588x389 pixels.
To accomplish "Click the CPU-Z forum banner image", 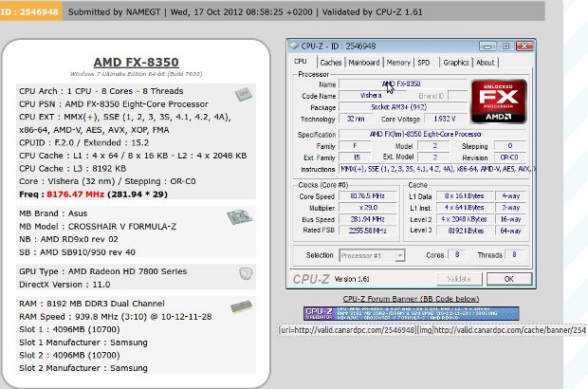I will (412, 314).
